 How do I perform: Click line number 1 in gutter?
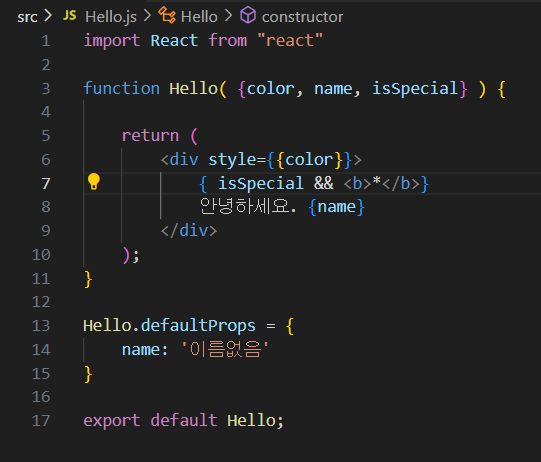(x=46, y=41)
